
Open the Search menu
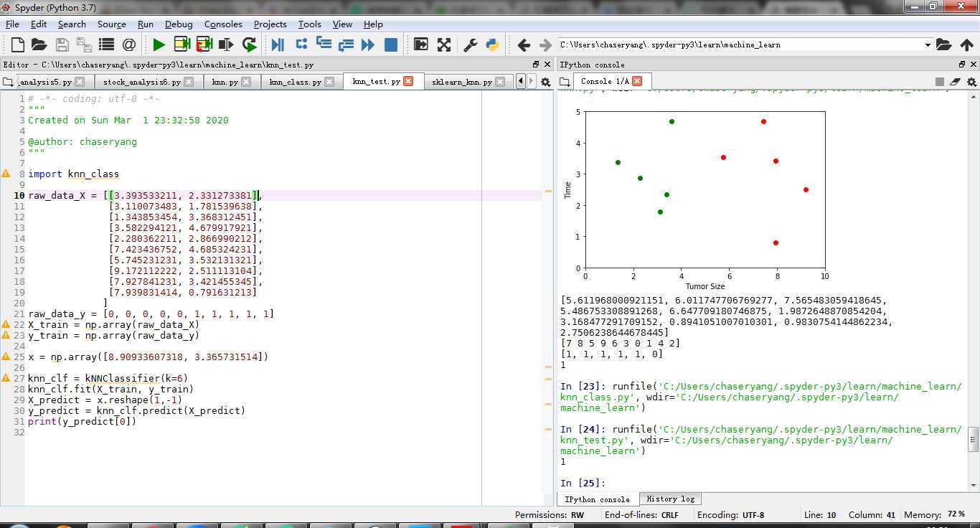[72, 24]
